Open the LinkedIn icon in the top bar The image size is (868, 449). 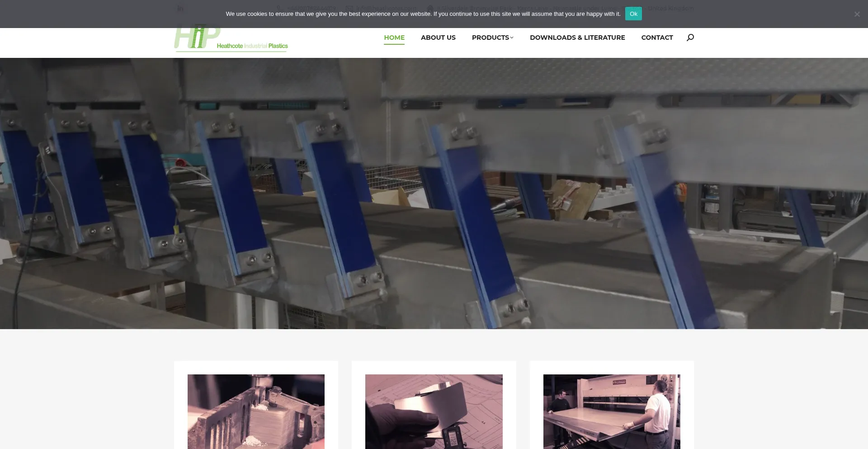pyautogui.click(x=180, y=8)
